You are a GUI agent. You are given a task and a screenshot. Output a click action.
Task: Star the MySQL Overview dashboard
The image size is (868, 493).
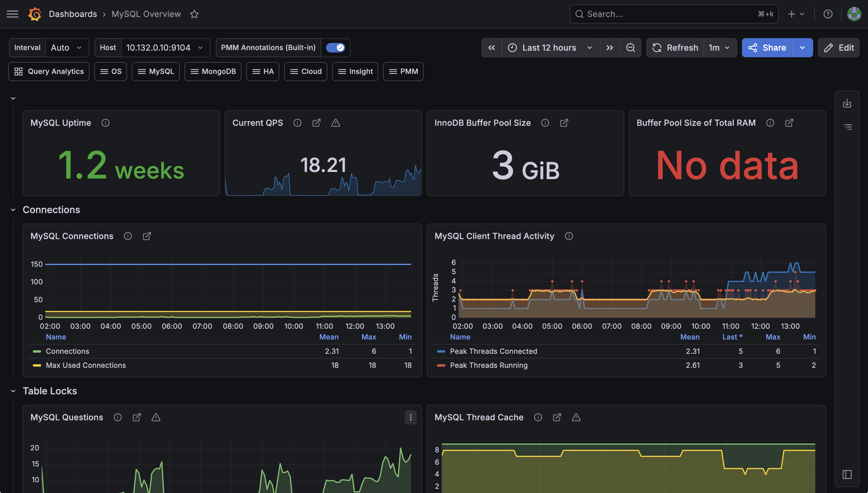pyautogui.click(x=194, y=14)
